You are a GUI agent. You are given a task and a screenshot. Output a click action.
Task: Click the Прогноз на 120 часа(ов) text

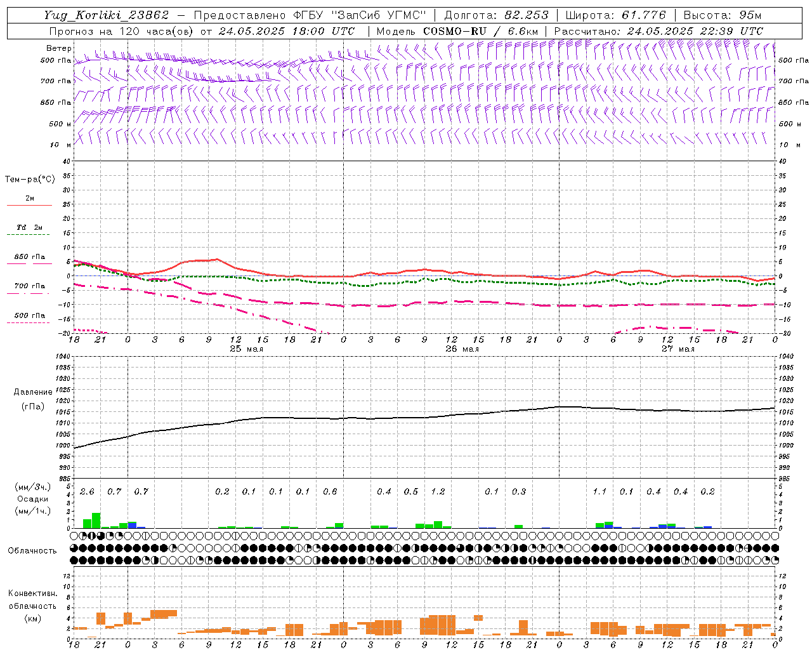click(122, 31)
